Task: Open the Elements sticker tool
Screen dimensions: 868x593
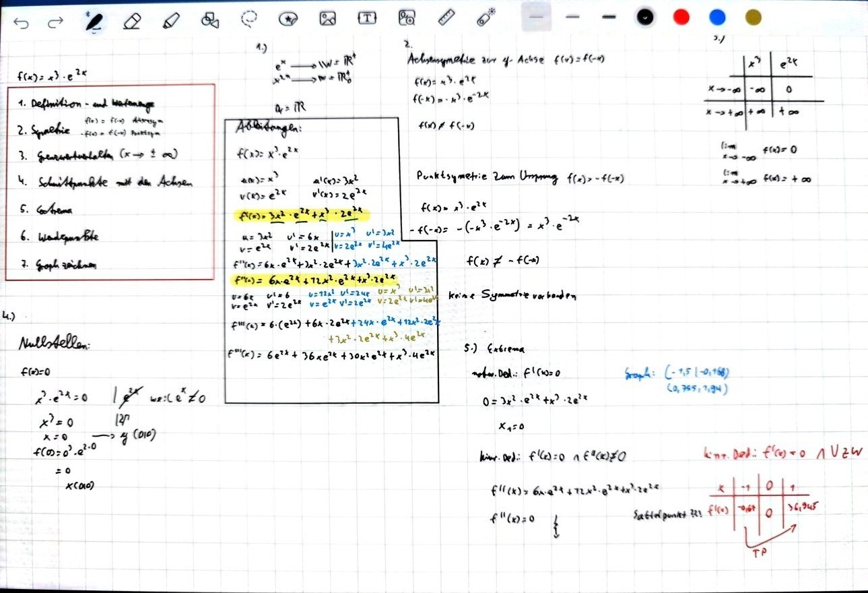Action: click(289, 19)
